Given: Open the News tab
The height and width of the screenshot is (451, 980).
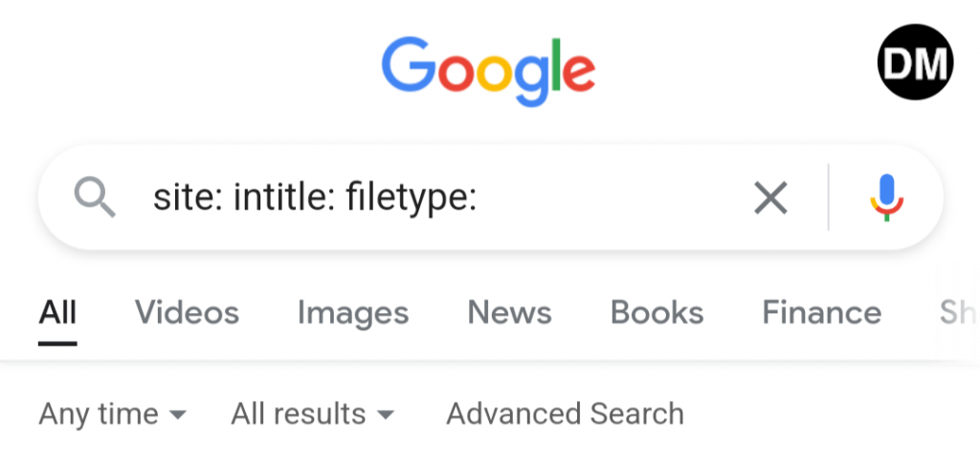Looking at the screenshot, I should [509, 313].
